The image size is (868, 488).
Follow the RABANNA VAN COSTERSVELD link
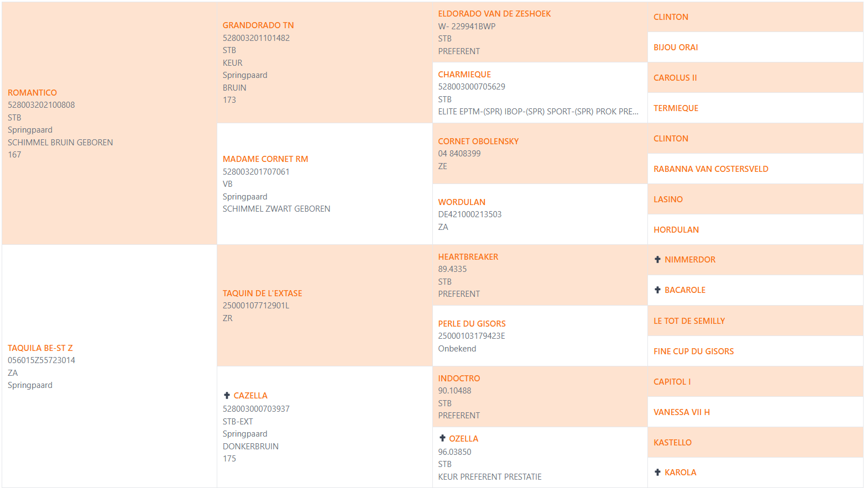click(711, 169)
